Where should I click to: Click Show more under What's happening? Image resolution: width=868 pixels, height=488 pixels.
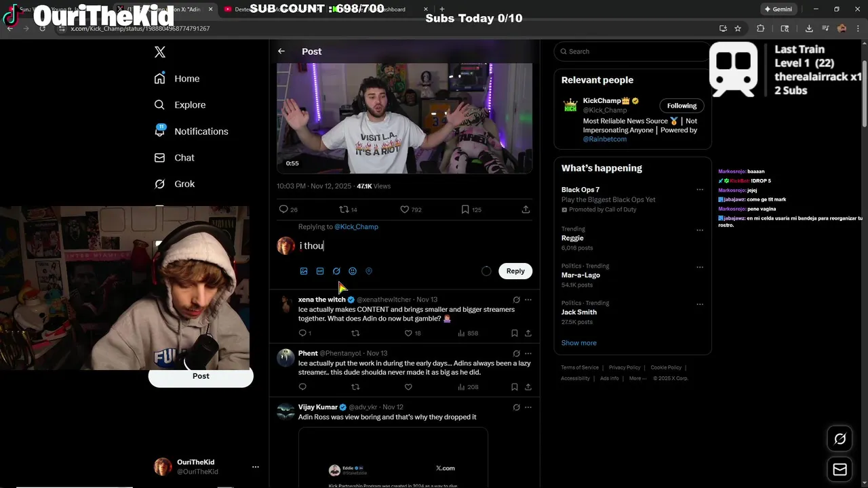579,343
